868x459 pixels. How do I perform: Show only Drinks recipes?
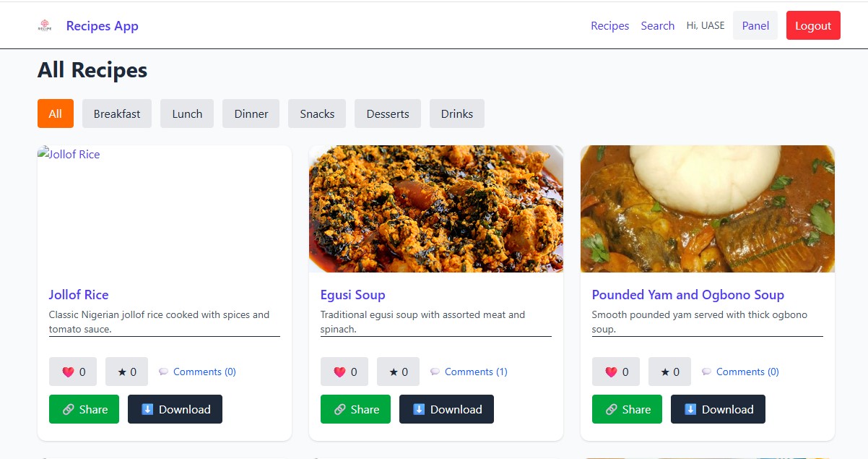click(x=457, y=113)
